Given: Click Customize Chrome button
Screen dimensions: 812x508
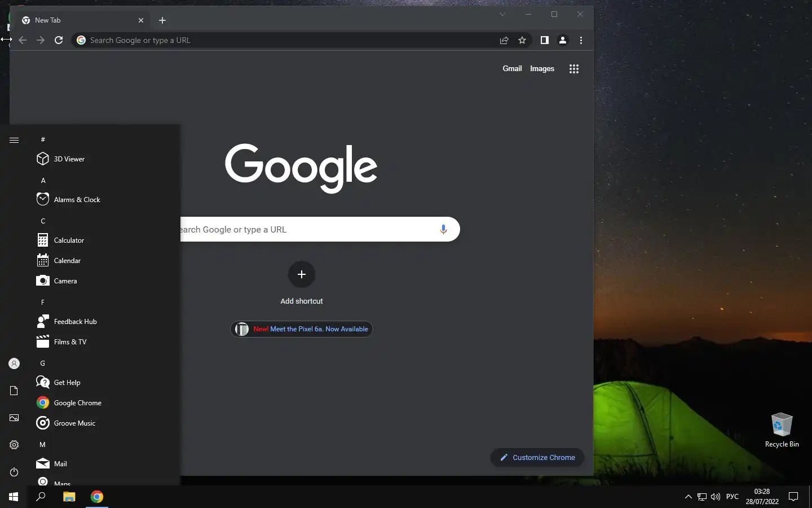Looking at the screenshot, I should [537, 457].
